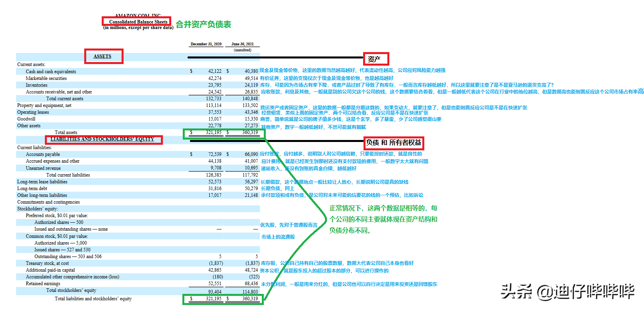The height and width of the screenshot is (309, 644).
Task: Click the 31,816 long-term debt value
Action: [215, 189]
